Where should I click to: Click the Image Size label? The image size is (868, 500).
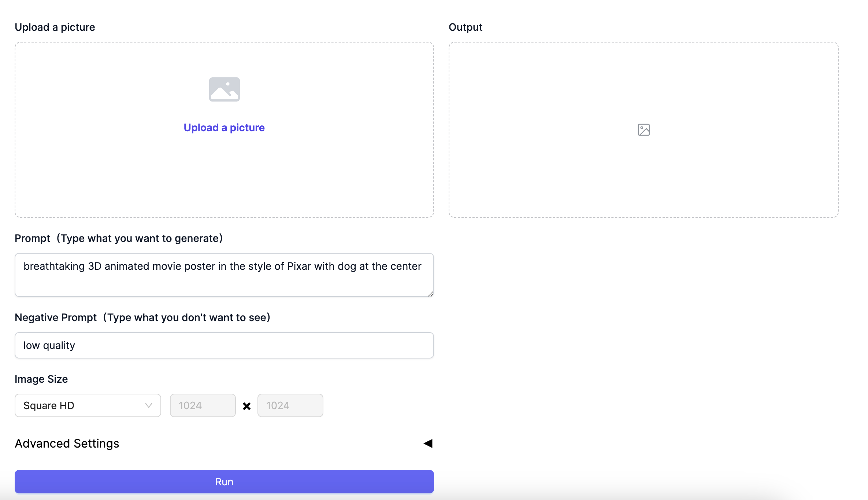(x=41, y=379)
